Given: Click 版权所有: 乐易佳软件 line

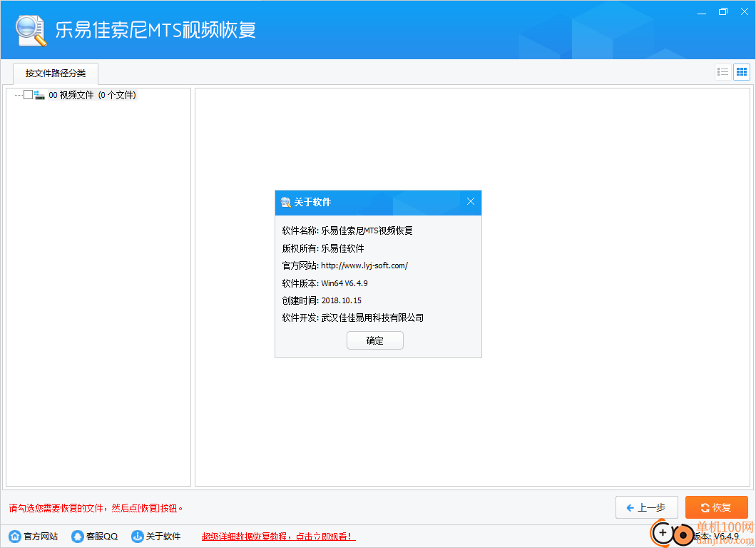Looking at the screenshot, I should point(323,248).
